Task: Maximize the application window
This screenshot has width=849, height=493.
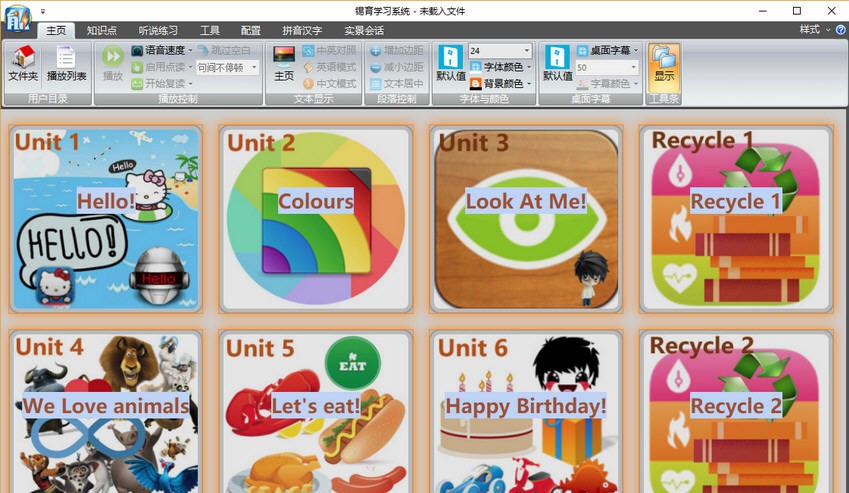Action: 797,11
